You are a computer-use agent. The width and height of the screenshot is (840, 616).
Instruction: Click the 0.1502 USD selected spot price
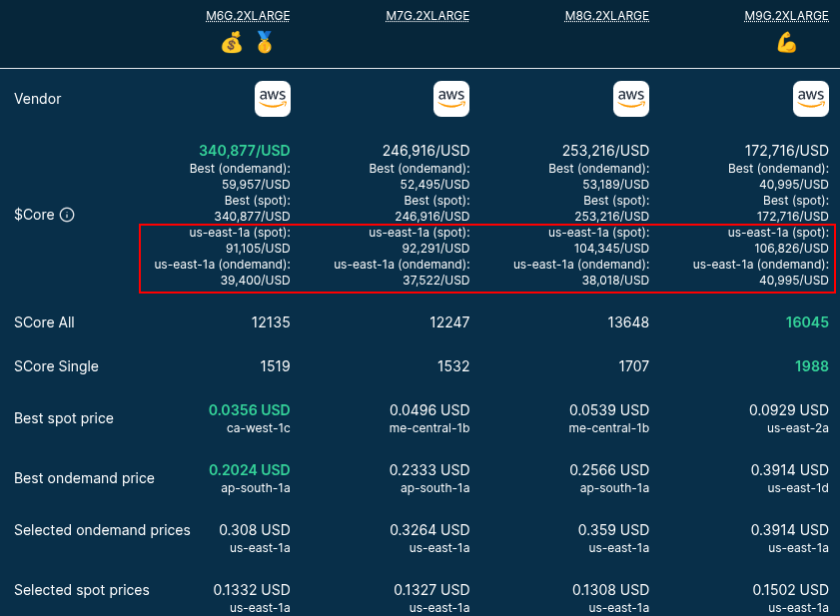pos(791,590)
